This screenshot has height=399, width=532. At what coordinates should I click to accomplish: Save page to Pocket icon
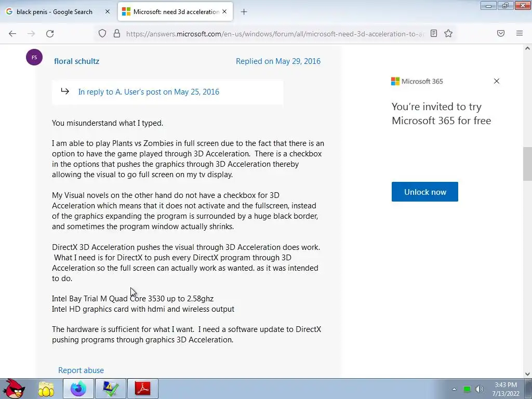pyautogui.click(x=501, y=33)
